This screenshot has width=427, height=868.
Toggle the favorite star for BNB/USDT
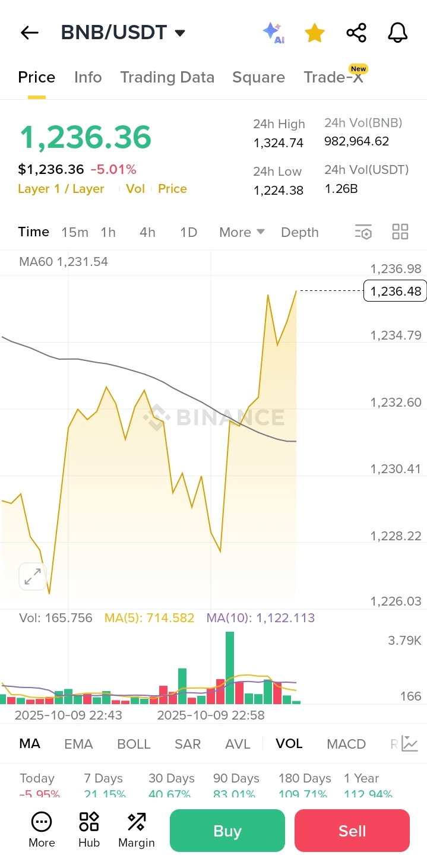(314, 33)
